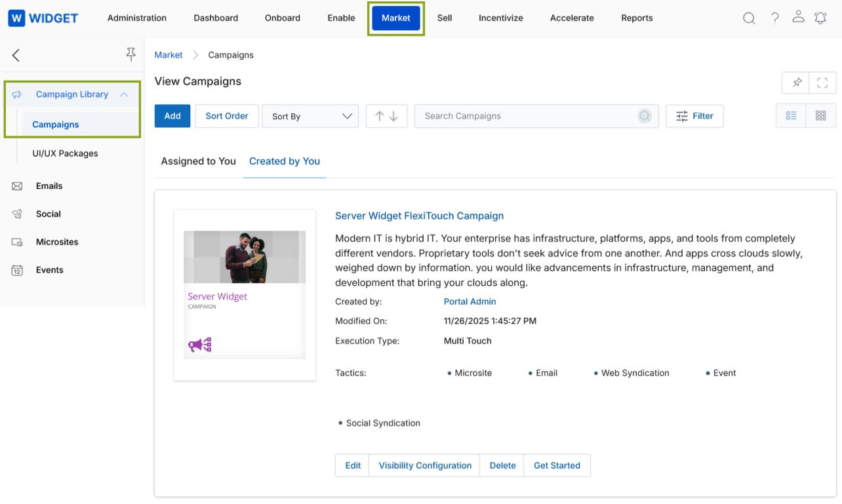This screenshot has width=842, height=504.
Task: Click the modified date 11/26/2025 value
Action: pyautogui.click(x=490, y=321)
